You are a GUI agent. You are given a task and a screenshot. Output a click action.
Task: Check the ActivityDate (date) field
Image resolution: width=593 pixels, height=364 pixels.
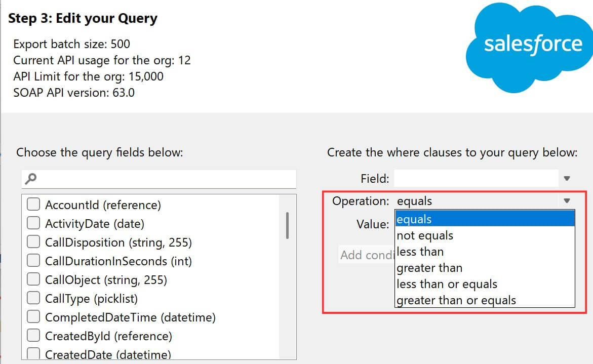coord(32,223)
